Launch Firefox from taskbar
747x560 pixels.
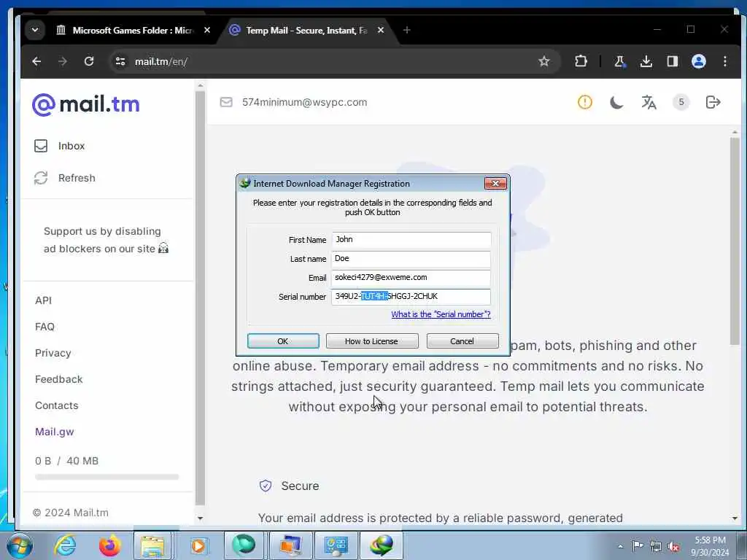[x=109, y=545]
